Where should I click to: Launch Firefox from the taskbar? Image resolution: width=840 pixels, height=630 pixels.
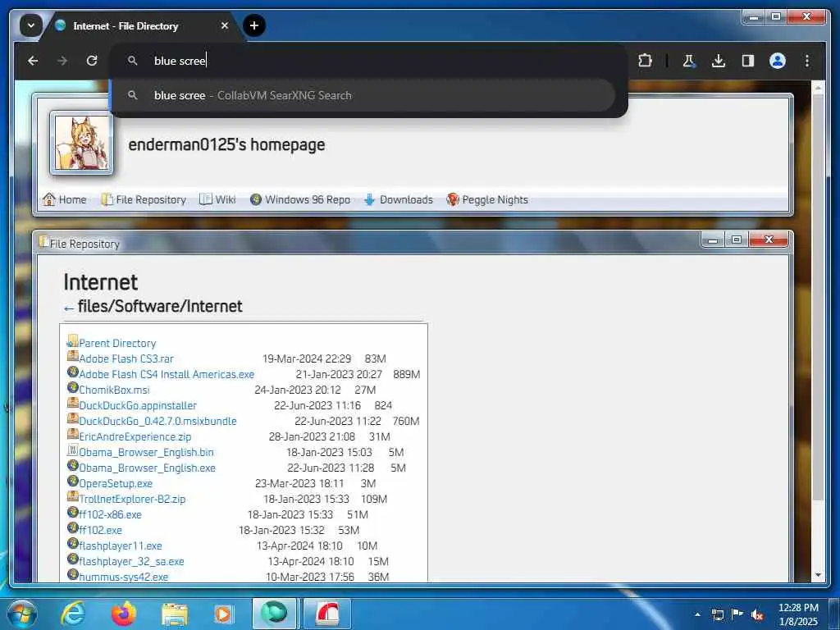pos(124,614)
